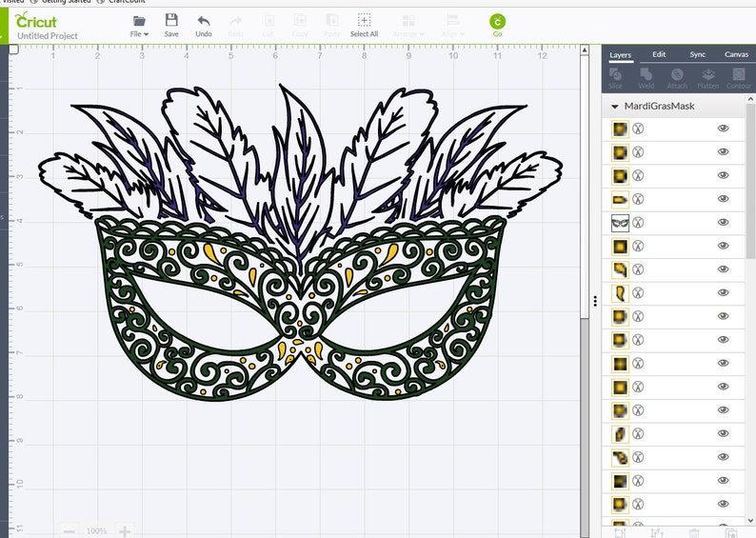756x538 pixels.
Task: Click the cut icon on the first MardiGrasMask layer
Action: 638,129
